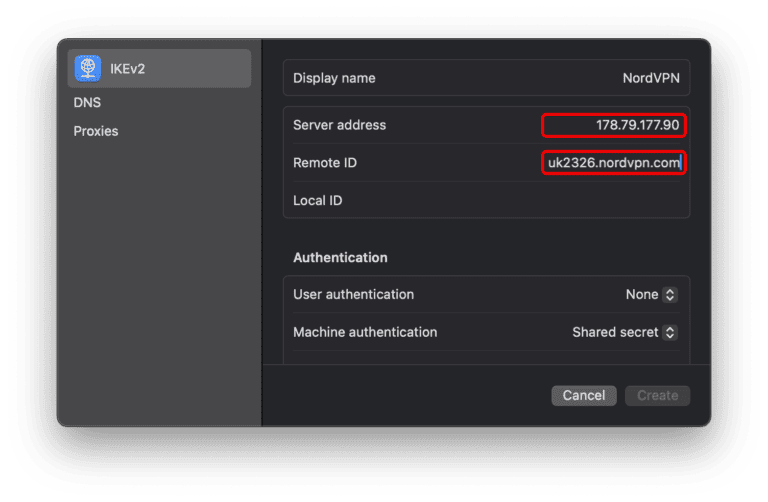
Task: Switch to the Proxies section
Action: click(x=96, y=131)
